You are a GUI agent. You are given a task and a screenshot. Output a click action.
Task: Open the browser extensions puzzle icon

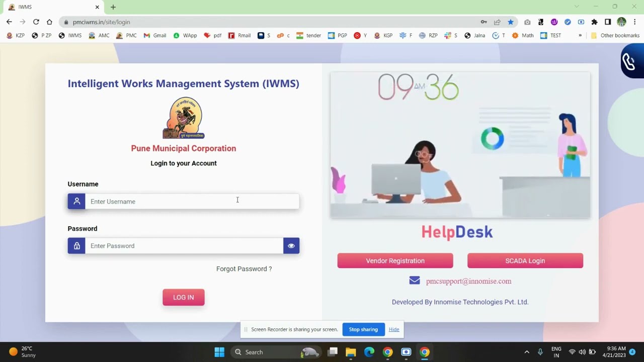pos(594,22)
